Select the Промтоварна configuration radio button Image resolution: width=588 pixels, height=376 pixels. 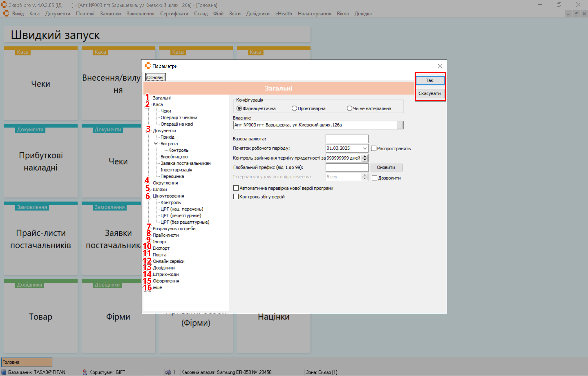click(x=294, y=108)
